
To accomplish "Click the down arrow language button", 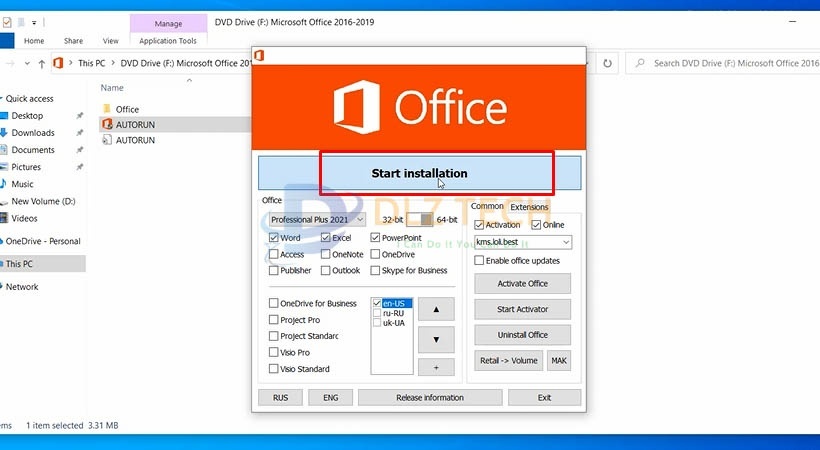I will pyautogui.click(x=435, y=339).
